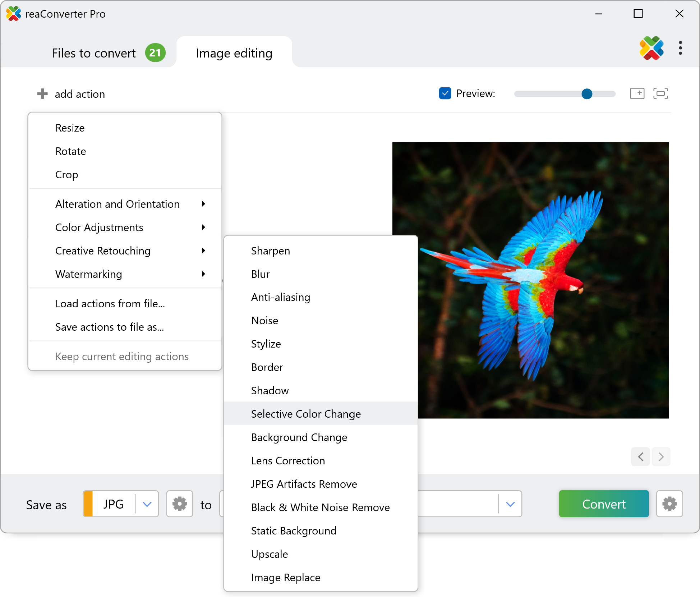Open conversion settings gear beside Convert

[669, 504]
